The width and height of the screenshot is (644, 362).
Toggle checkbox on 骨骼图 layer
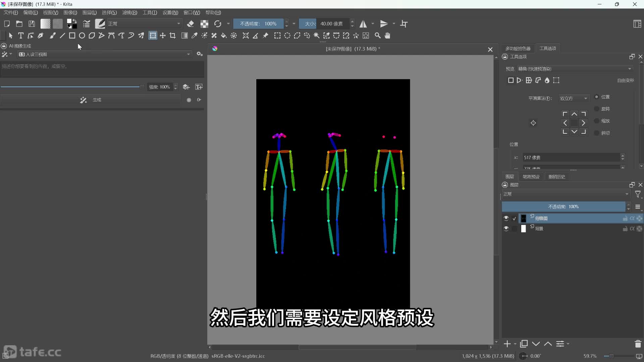click(x=514, y=219)
